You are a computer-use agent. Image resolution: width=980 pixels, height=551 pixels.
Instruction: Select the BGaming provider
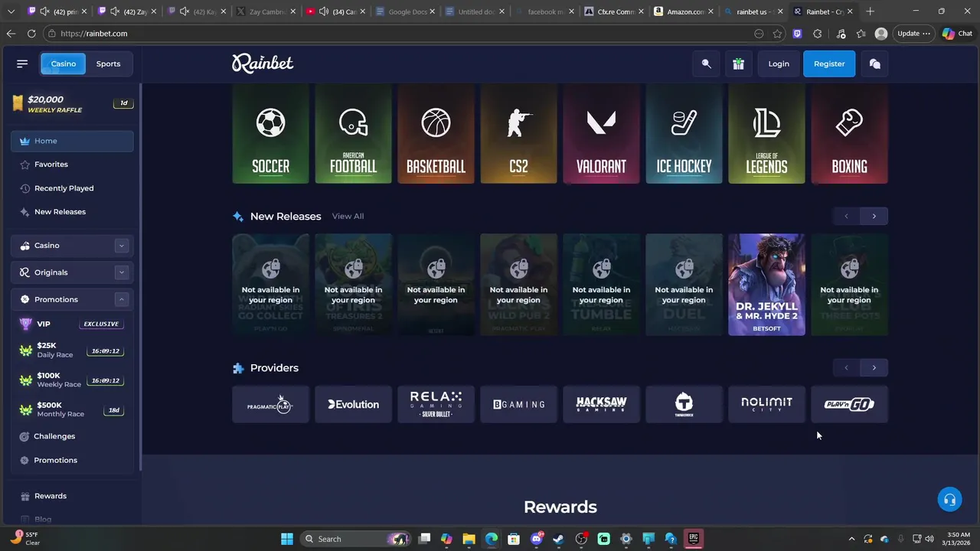(518, 404)
